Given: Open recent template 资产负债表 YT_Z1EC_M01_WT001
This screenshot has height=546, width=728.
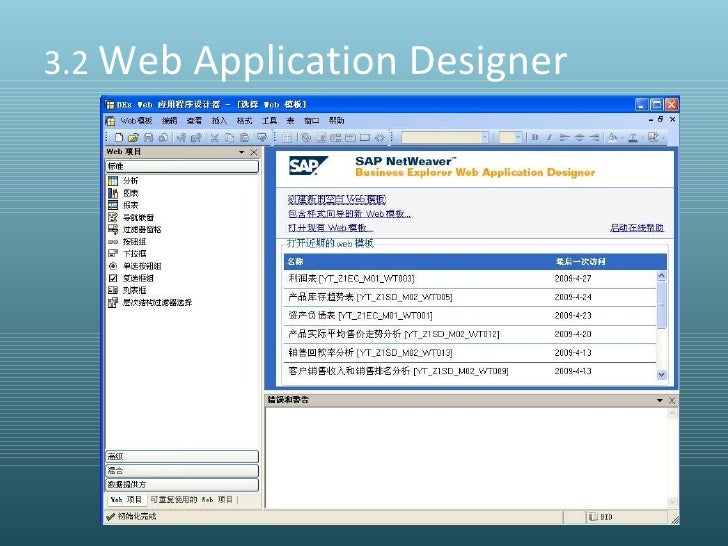Looking at the screenshot, I should click(470, 316).
